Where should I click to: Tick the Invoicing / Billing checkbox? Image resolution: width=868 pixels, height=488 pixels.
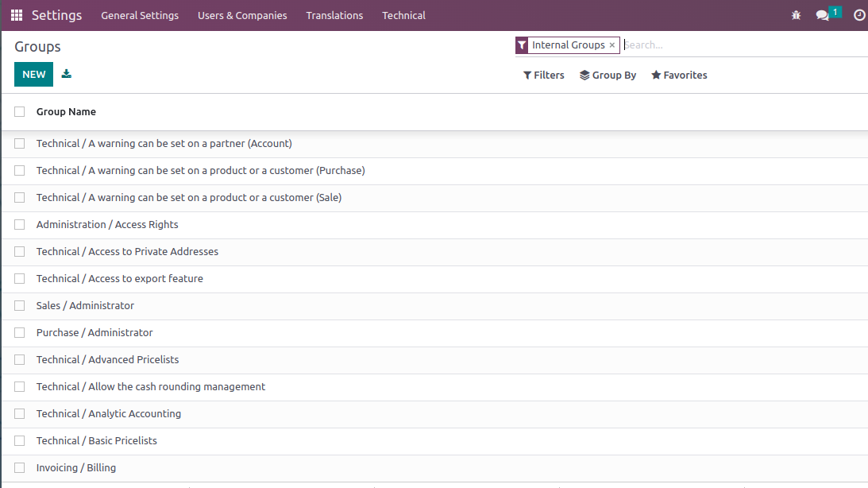click(20, 468)
